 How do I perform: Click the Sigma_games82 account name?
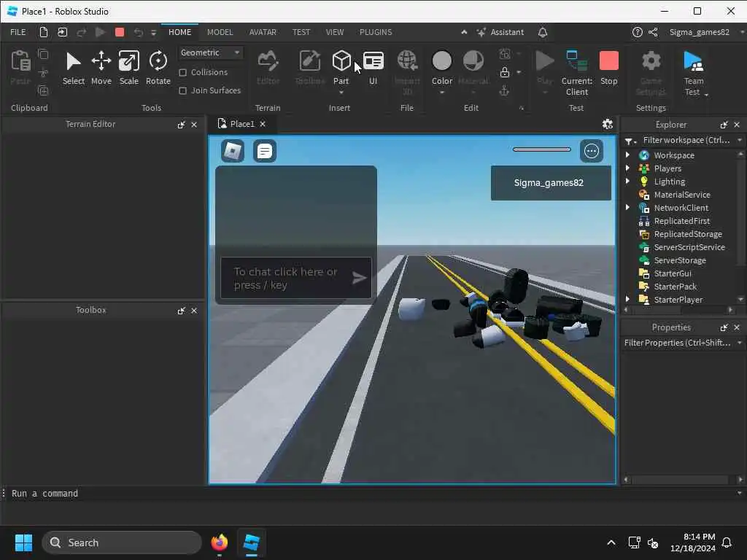click(699, 32)
